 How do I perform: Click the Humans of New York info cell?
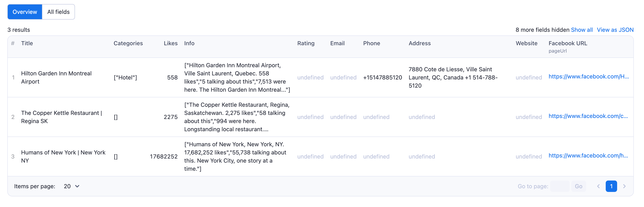235,156
